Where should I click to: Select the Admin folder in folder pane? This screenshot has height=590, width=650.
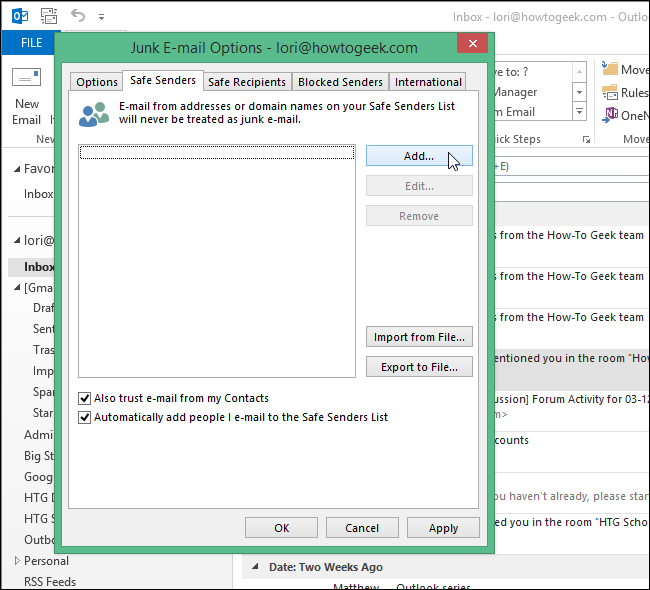pyautogui.click(x=39, y=435)
